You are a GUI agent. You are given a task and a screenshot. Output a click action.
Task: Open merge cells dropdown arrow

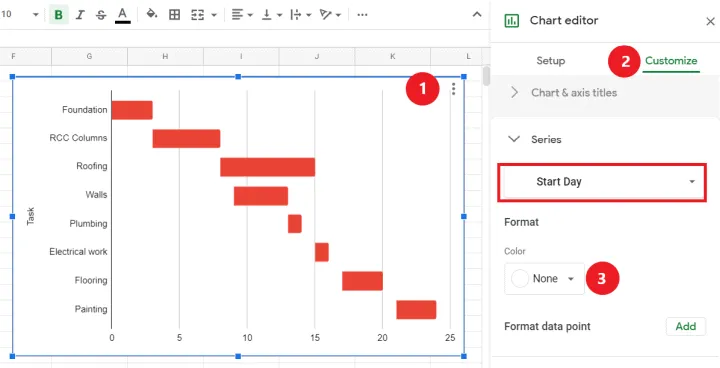coord(214,15)
